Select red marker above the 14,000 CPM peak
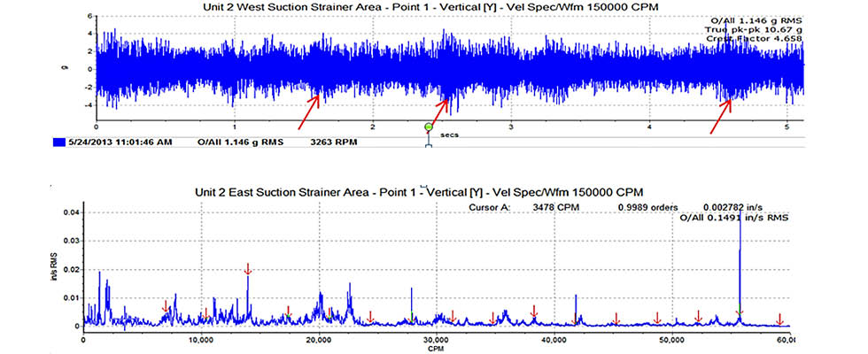 click(x=248, y=269)
